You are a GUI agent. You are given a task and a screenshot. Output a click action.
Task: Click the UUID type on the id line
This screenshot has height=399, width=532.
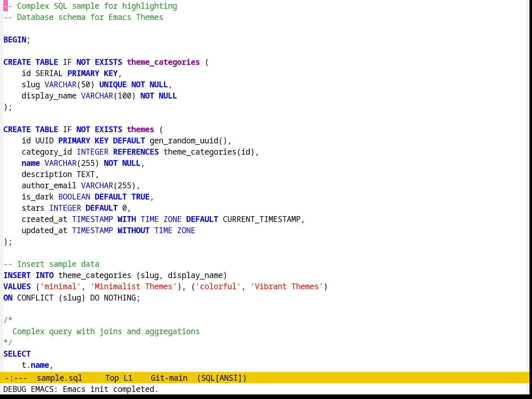click(44, 140)
